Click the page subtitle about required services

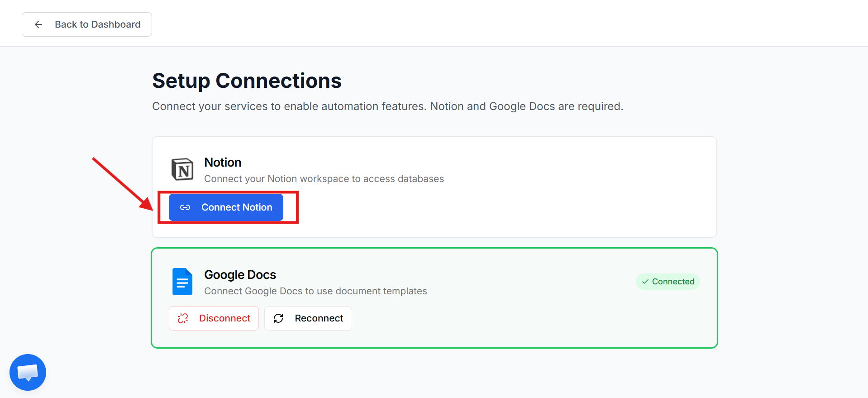[388, 106]
